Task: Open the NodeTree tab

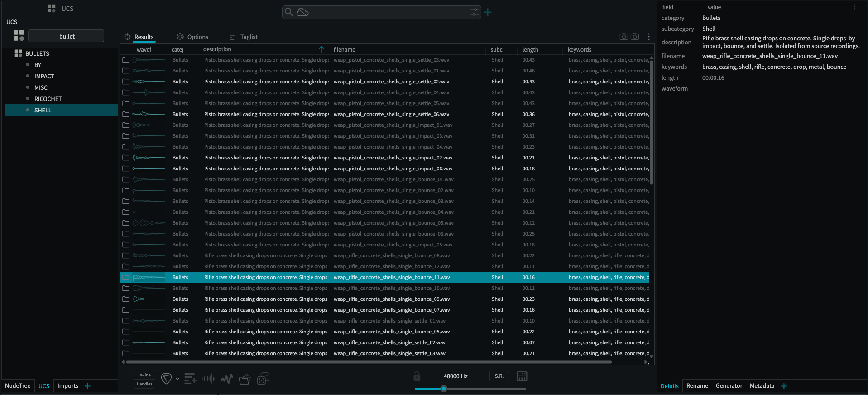Action: click(x=18, y=386)
